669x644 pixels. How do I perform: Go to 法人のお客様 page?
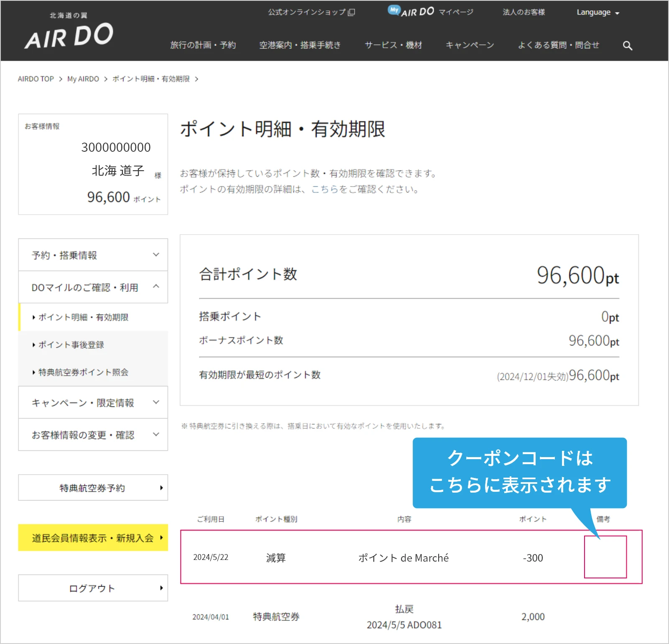[523, 12]
